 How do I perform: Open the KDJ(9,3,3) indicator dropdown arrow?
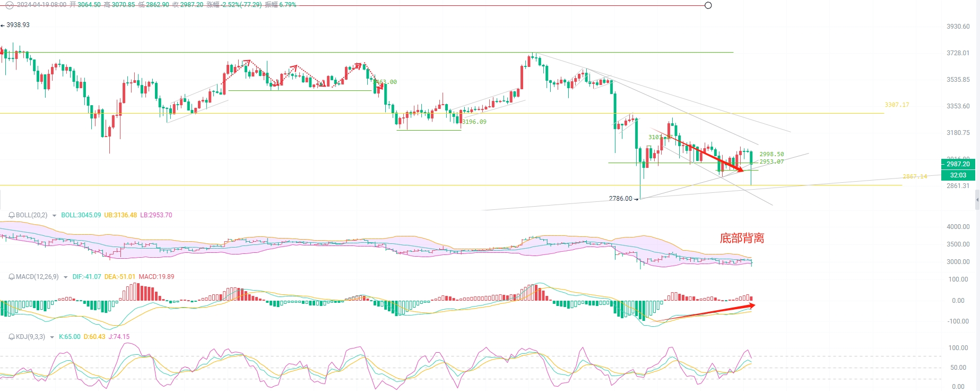pos(52,337)
